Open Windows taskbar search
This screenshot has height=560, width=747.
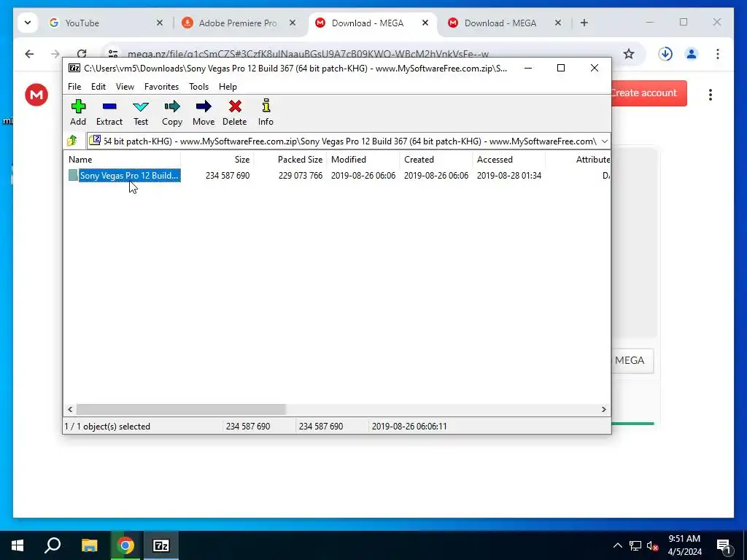(53, 545)
